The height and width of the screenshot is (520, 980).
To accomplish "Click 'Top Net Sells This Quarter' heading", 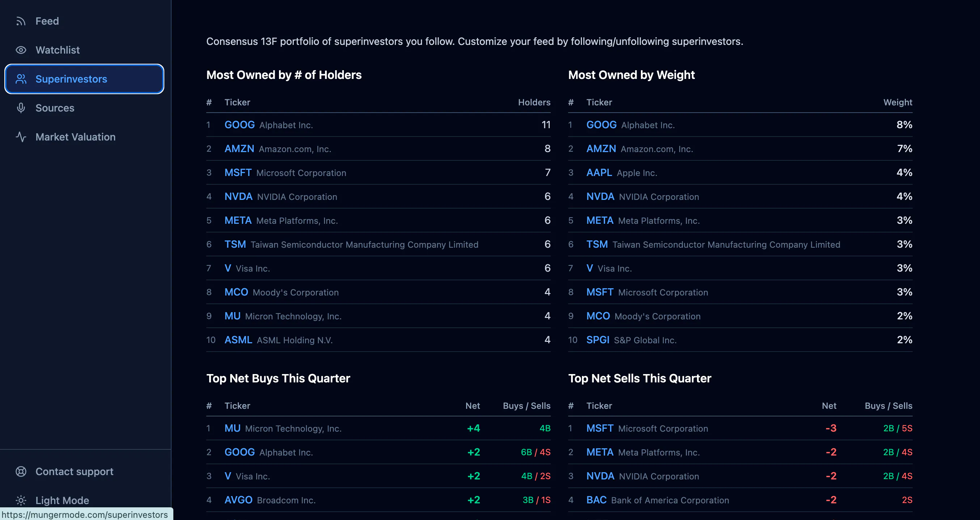I will [x=639, y=378].
